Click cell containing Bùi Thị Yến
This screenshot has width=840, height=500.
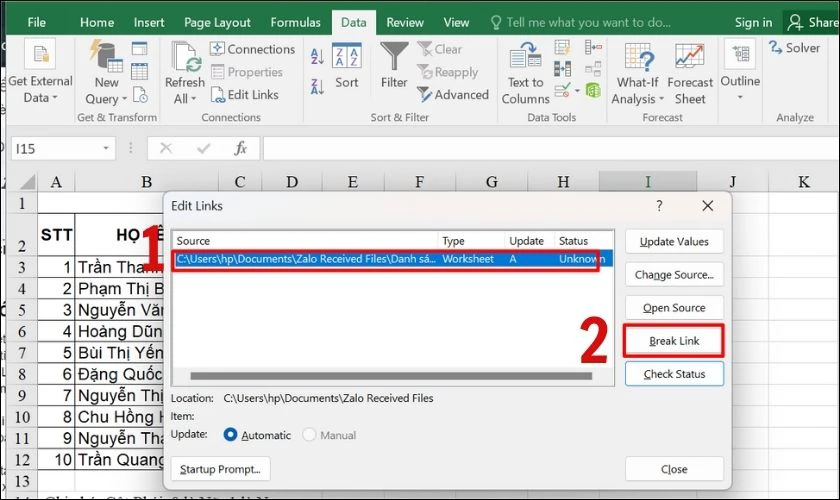(x=120, y=353)
